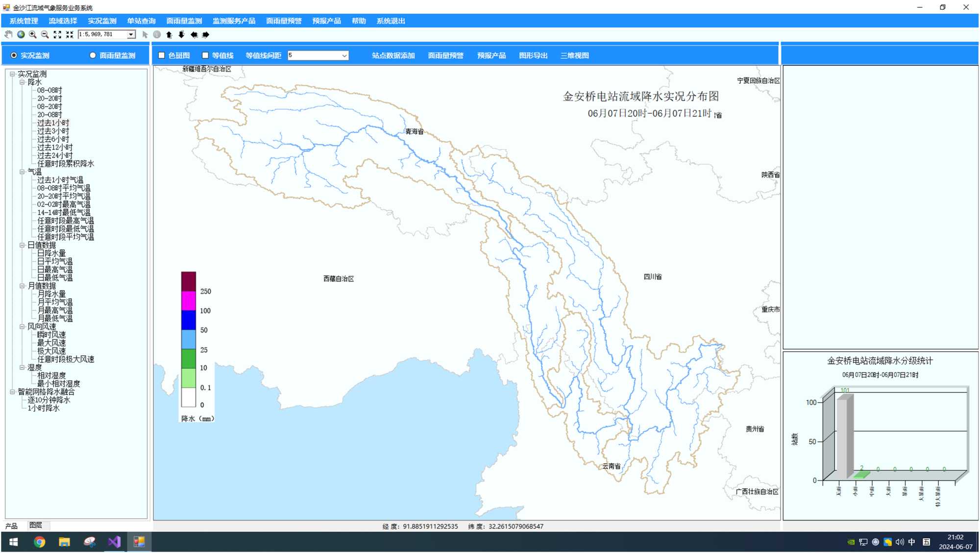Viewport: 980px width, 553px height.
Task: Click the 图形导出 button
Action: point(533,55)
